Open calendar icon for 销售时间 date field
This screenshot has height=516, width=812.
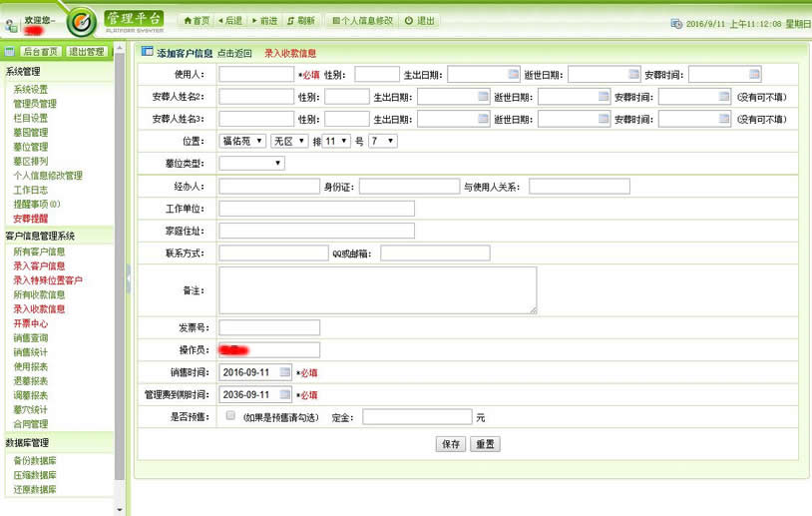[284, 372]
